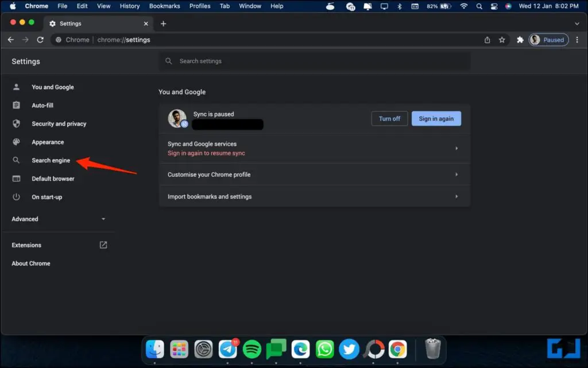
Task: Click the address bar URL
Action: click(x=123, y=40)
